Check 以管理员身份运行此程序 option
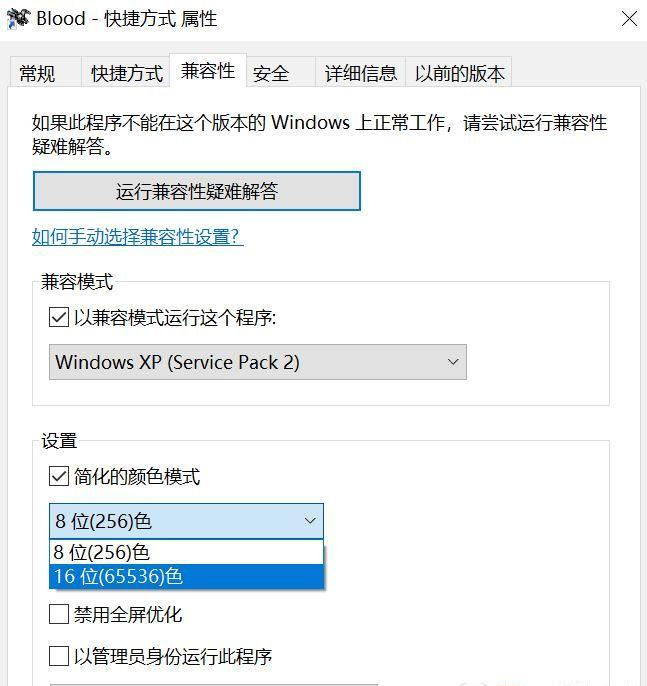The height and width of the screenshot is (686, 647). coord(59,656)
